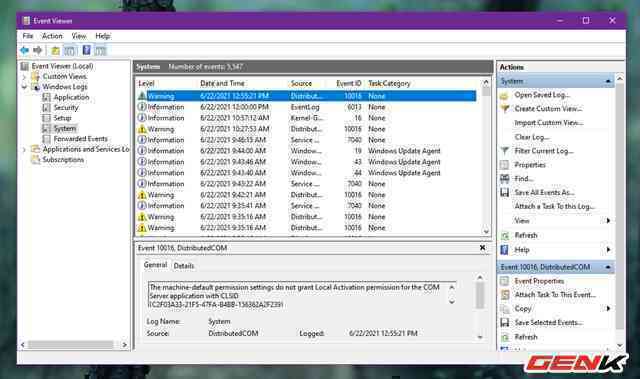Switch to the General tab

pyautogui.click(x=155, y=265)
